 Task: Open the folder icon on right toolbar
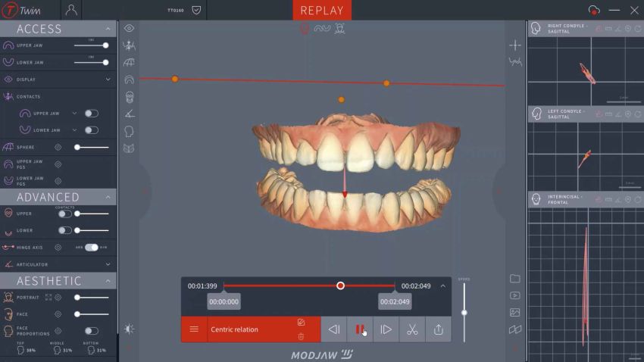(x=515, y=279)
